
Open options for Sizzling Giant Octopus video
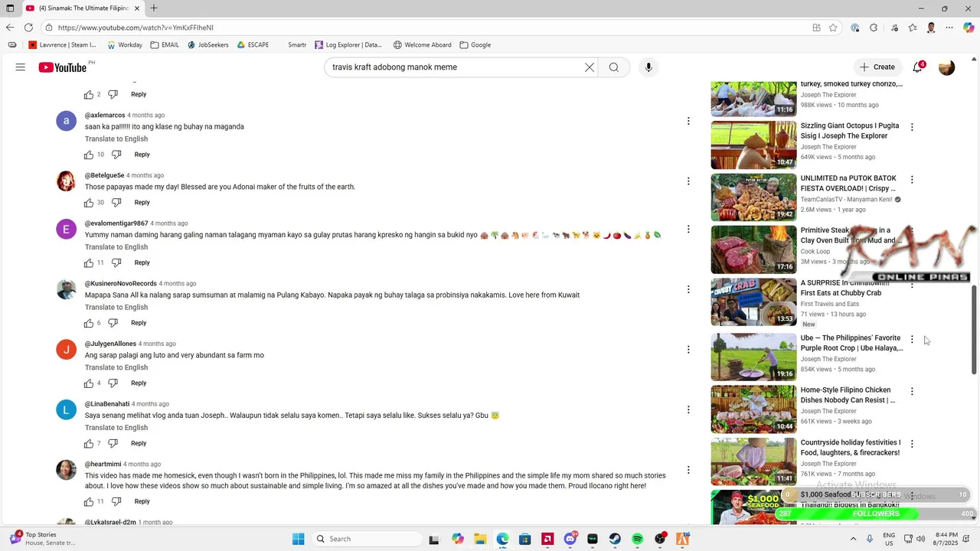click(x=912, y=127)
